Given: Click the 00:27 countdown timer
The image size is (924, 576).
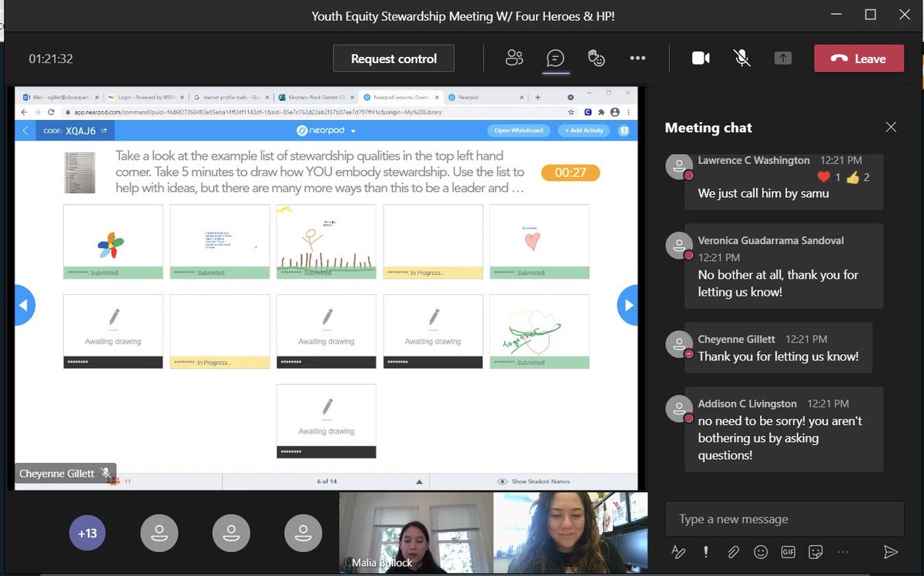Looking at the screenshot, I should pos(570,172).
